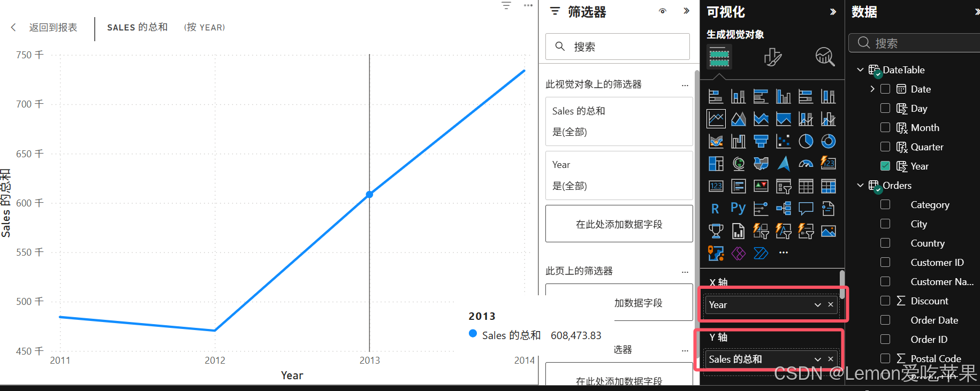This screenshot has height=391, width=980.
Task: Click visual-level 在此处添加数据字段 box
Action: [x=619, y=224]
